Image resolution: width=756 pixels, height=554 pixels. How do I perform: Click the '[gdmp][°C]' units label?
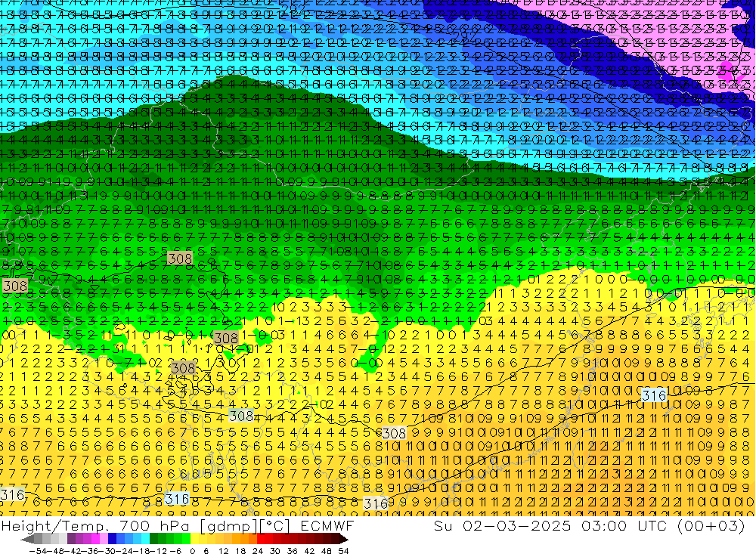[245, 525]
